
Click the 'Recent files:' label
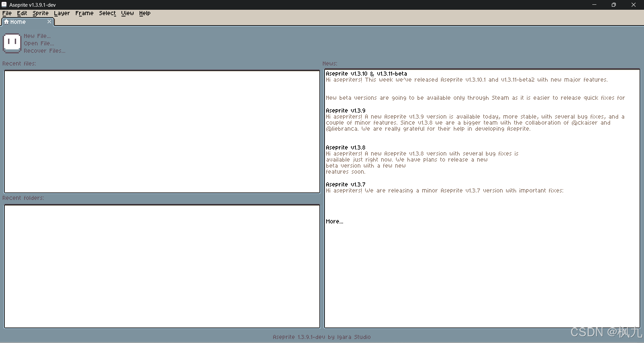19,63
